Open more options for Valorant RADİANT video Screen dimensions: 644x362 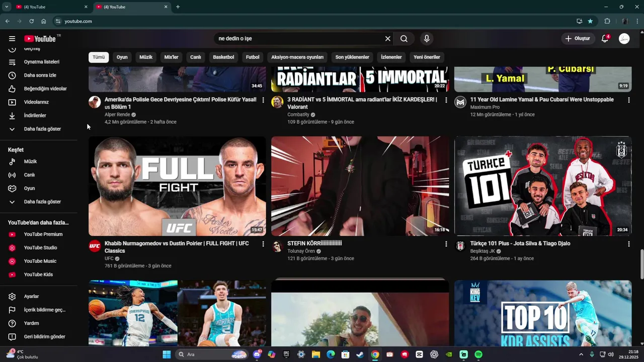446,100
